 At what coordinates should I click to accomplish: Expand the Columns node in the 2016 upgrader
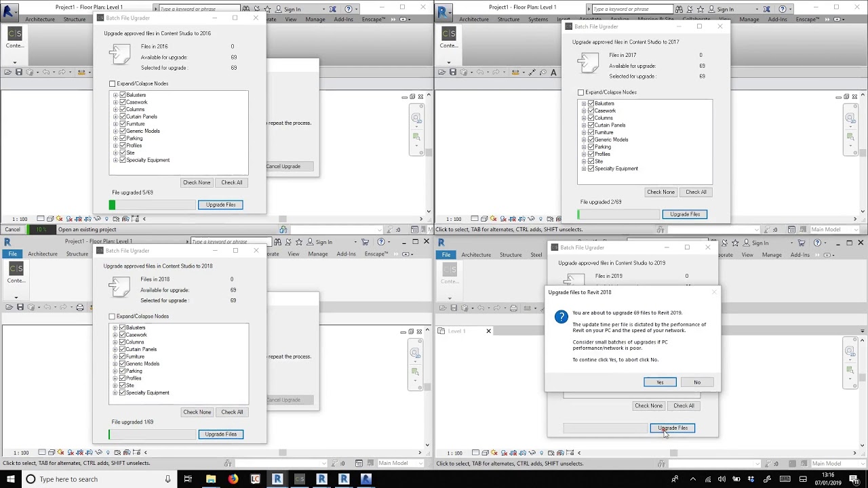pyautogui.click(x=115, y=110)
